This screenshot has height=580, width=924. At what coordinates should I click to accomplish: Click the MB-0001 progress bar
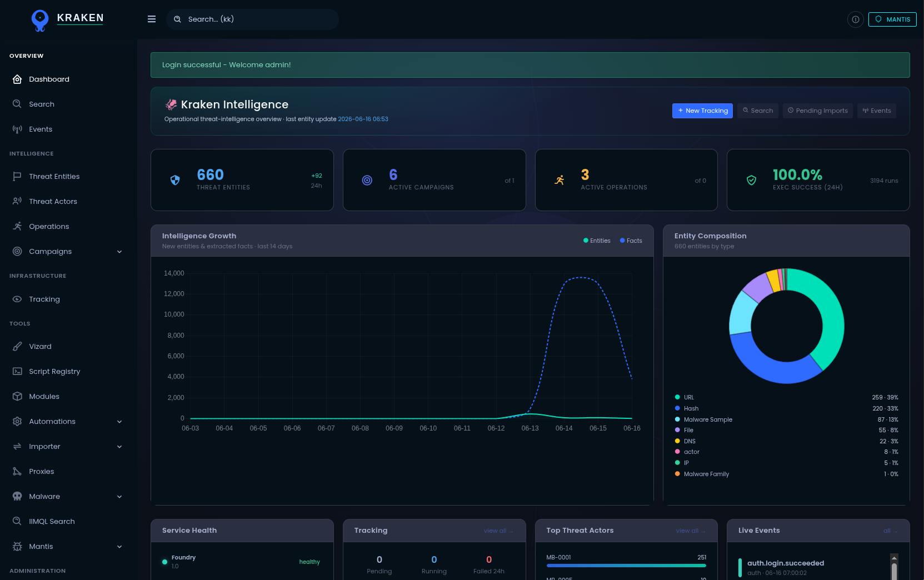[x=626, y=566]
